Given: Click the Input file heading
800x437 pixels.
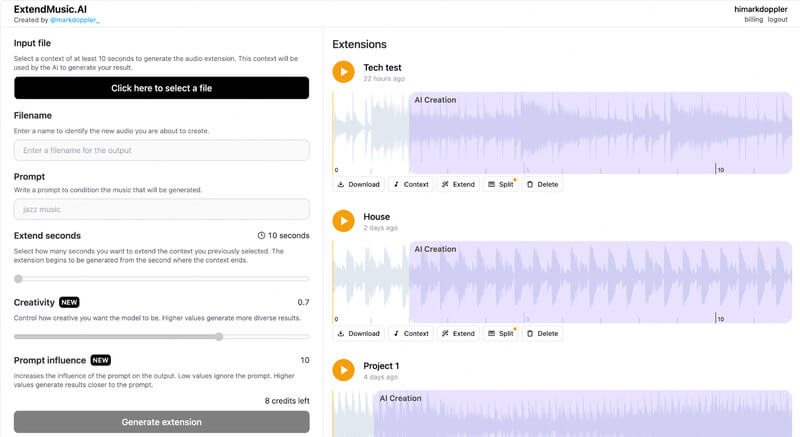Looking at the screenshot, I should 32,43.
